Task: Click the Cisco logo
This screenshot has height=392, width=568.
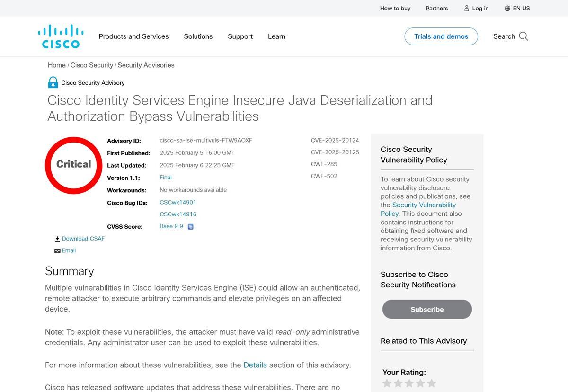Action: click(x=61, y=36)
